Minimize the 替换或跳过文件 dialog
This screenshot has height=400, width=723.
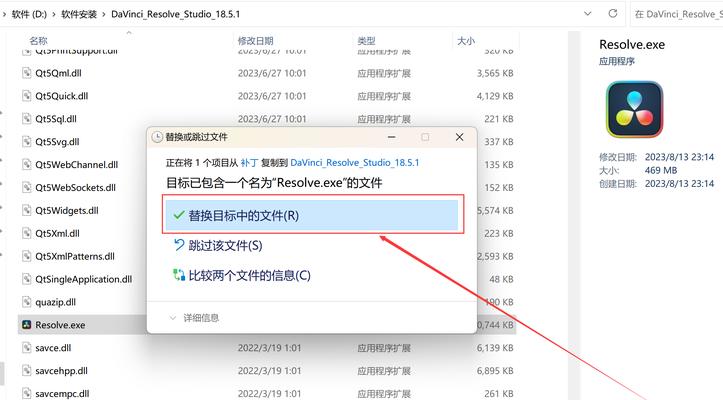tap(391, 137)
